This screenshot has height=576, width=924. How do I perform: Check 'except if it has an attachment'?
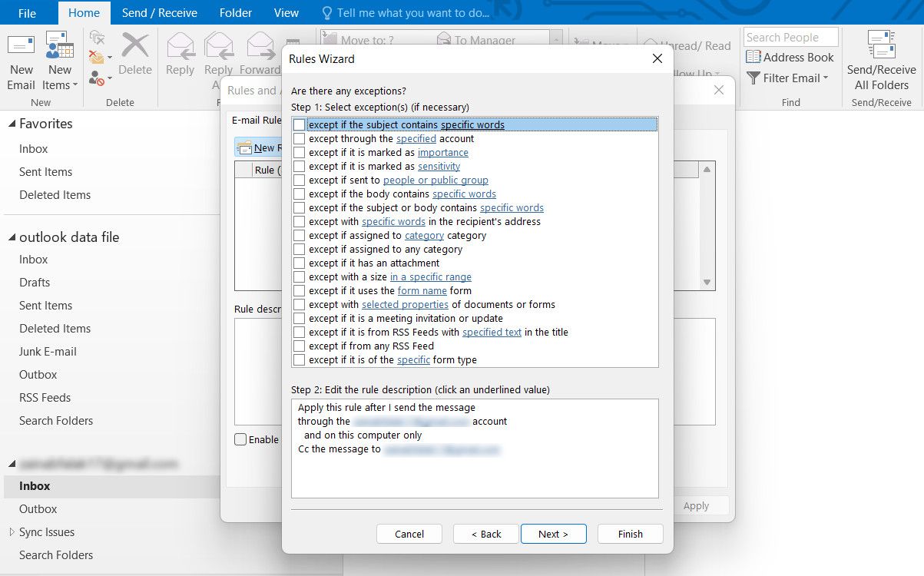tap(300, 263)
